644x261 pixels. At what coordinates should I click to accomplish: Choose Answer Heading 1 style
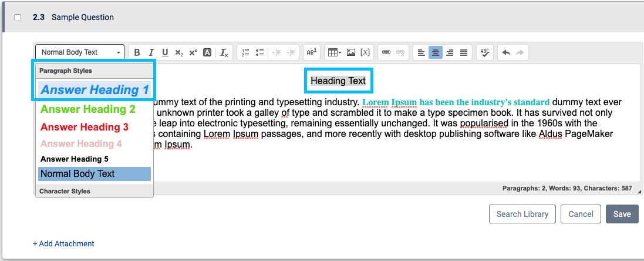click(95, 89)
